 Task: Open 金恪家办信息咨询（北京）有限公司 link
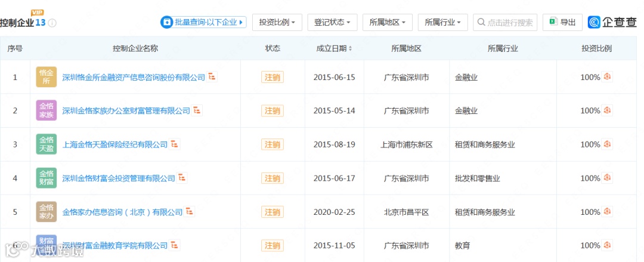(122, 212)
